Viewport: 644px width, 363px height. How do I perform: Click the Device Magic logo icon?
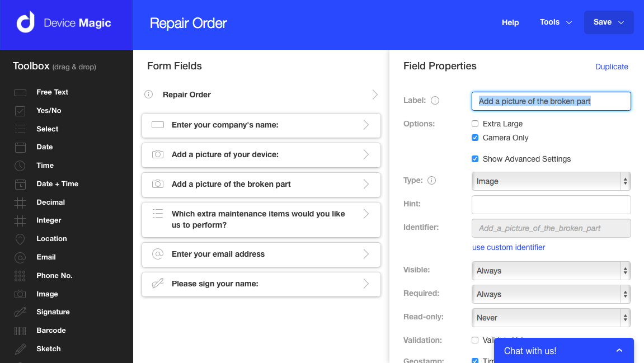tap(26, 22)
